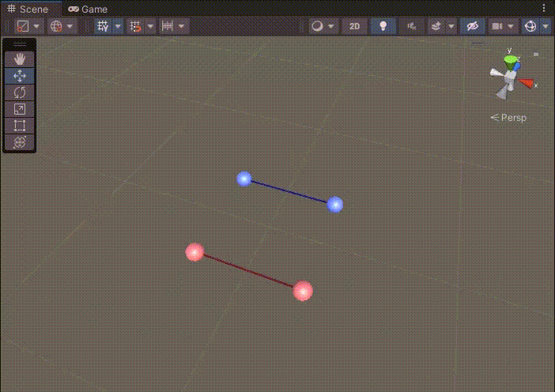
Task: Toggle the gizmos button
Action: point(530,26)
